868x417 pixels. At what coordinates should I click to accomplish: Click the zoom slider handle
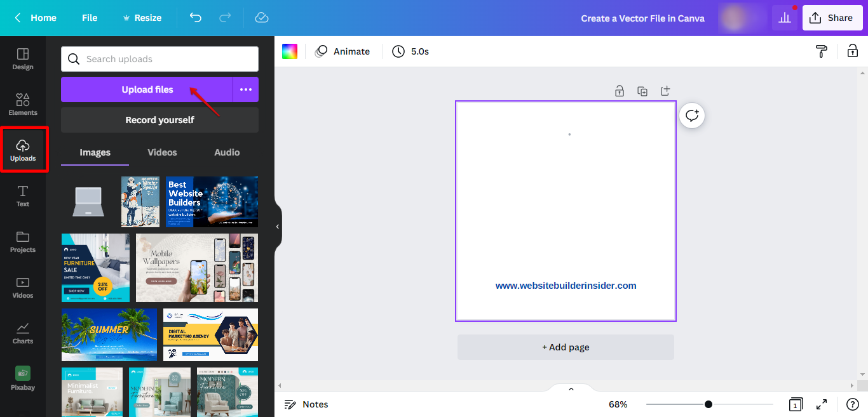click(709, 404)
